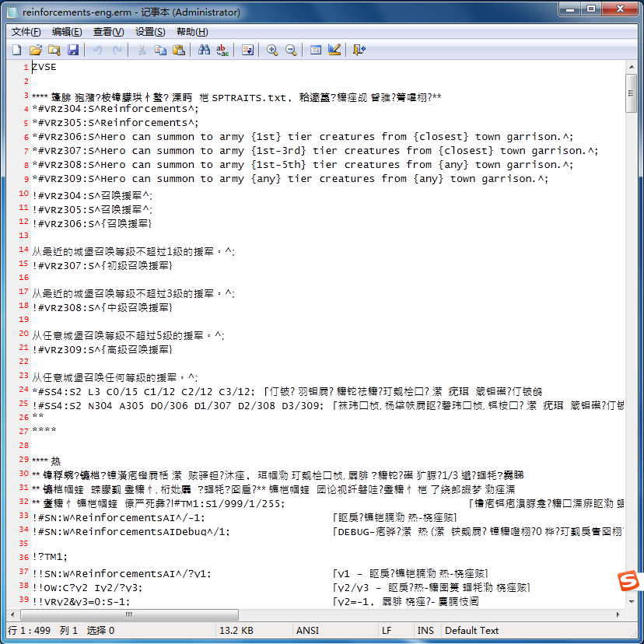Viewport: 644px width, 644px height.
Task: Paste using the clipboard toolbar icon
Action: coord(179,50)
